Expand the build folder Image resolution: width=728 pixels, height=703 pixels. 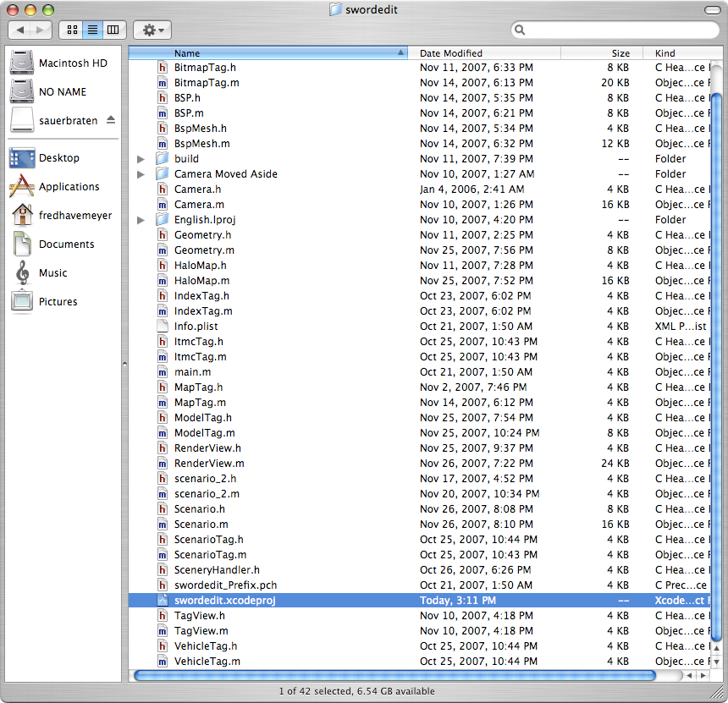click(141, 159)
